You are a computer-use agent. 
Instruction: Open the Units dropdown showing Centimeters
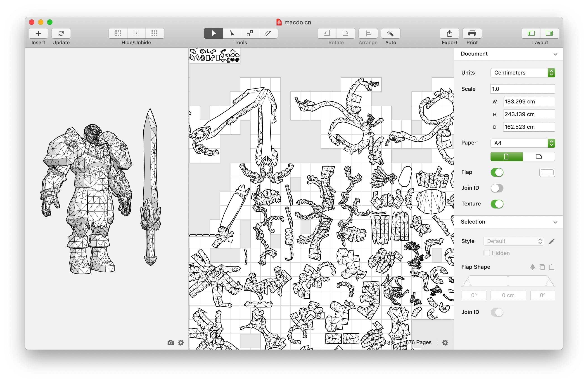[523, 72]
